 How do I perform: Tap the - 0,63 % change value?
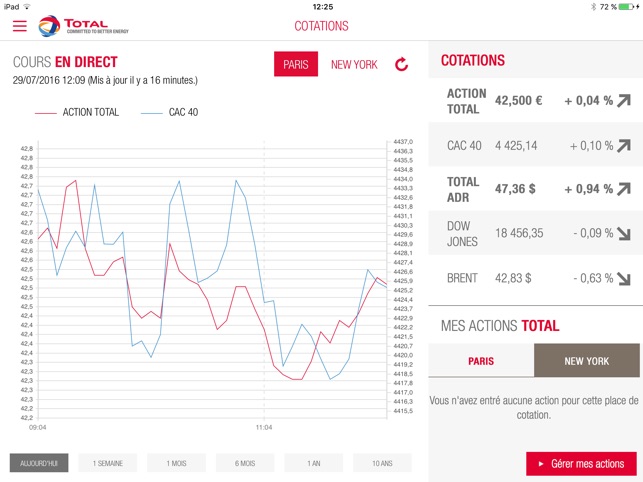593,279
